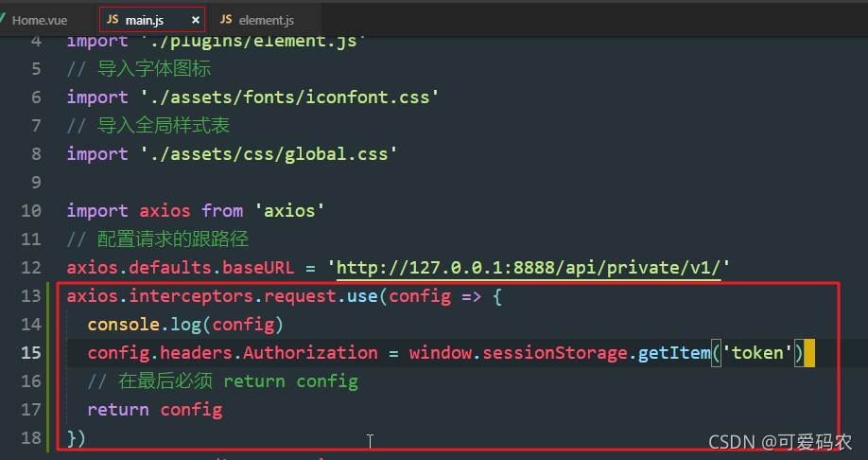
Task: Place cursor on './assets/fonts/iconfont.css' import
Action: [289, 97]
